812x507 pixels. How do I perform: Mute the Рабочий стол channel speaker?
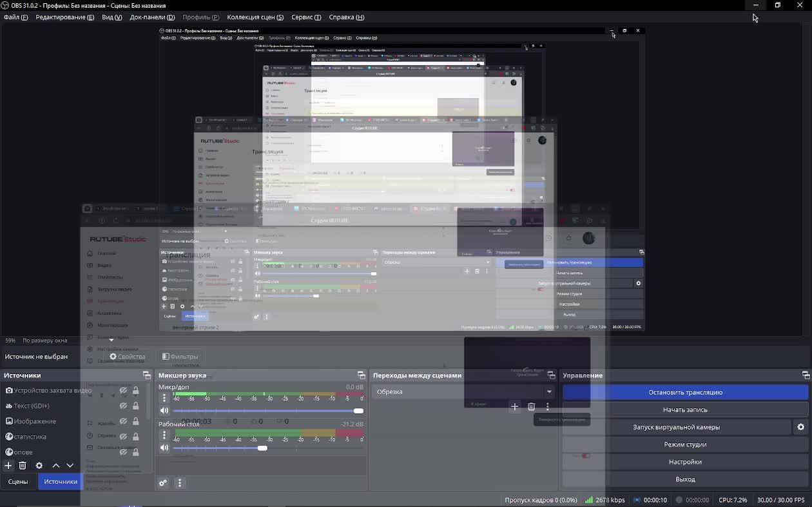point(164,448)
